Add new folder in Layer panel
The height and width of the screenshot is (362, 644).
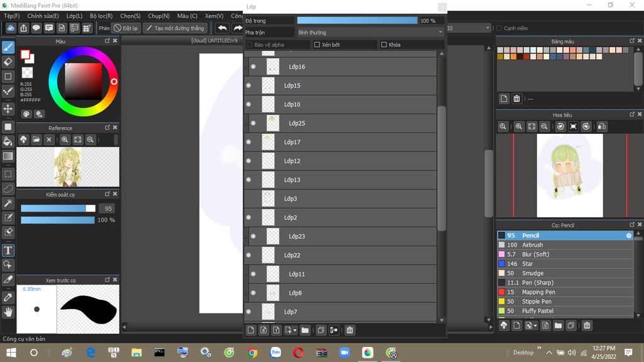point(305,330)
